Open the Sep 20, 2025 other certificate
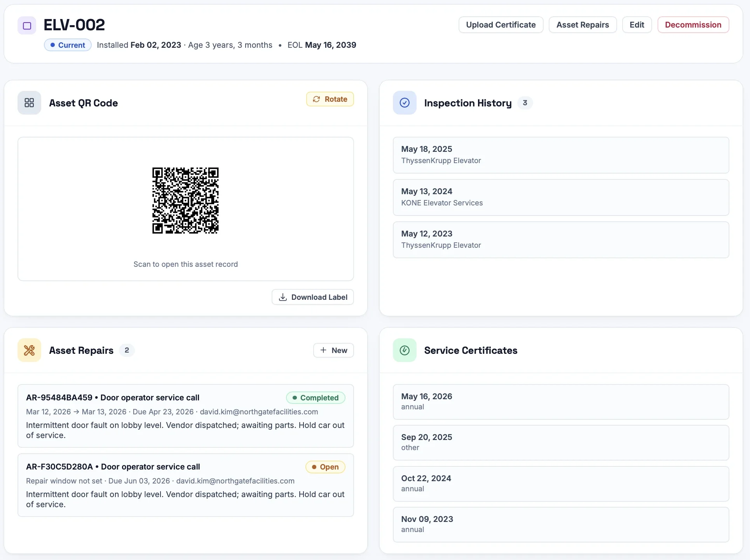This screenshot has width=750, height=560. coord(561,443)
